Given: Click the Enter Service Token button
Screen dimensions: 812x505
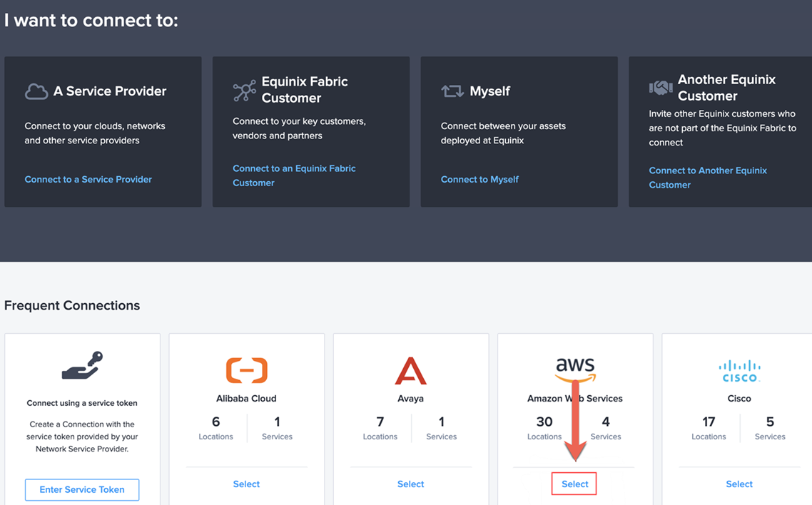Looking at the screenshot, I should point(82,489).
